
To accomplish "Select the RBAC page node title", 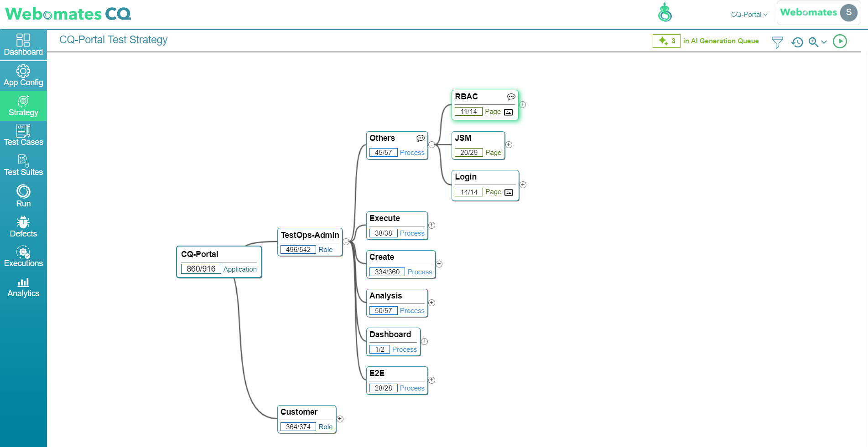I will tap(466, 97).
